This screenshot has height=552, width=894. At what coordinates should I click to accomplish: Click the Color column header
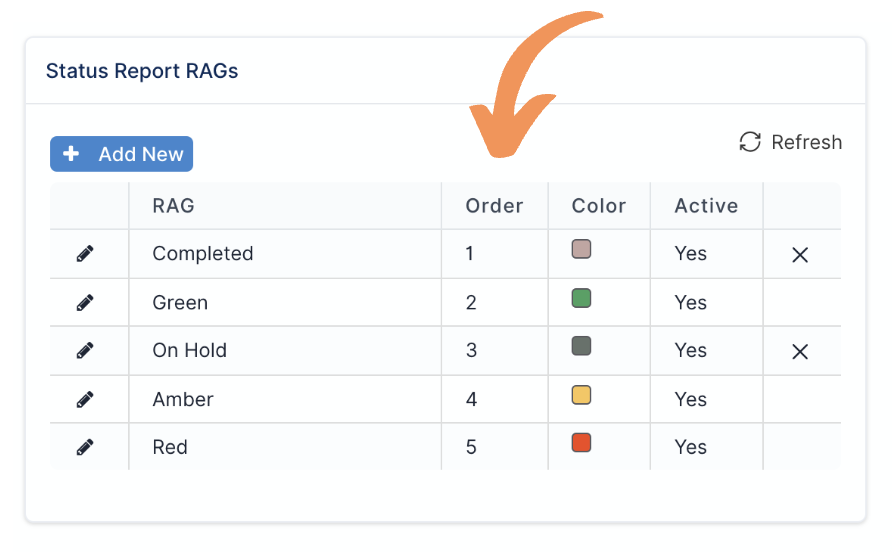click(599, 206)
